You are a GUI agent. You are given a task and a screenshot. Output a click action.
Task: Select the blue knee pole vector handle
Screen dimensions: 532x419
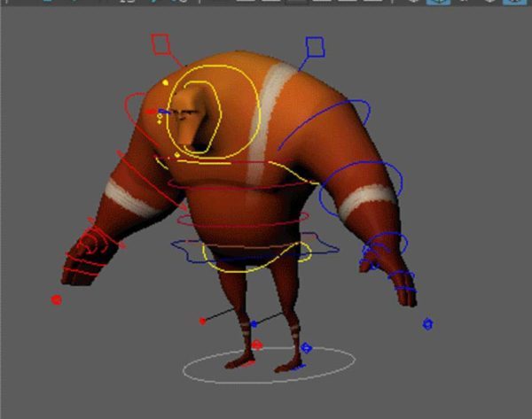pyautogui.click(x=254, y=324)
